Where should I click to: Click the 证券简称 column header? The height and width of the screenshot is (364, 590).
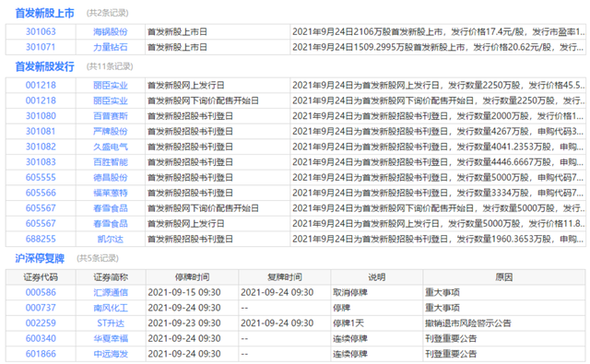click(111, 277)
